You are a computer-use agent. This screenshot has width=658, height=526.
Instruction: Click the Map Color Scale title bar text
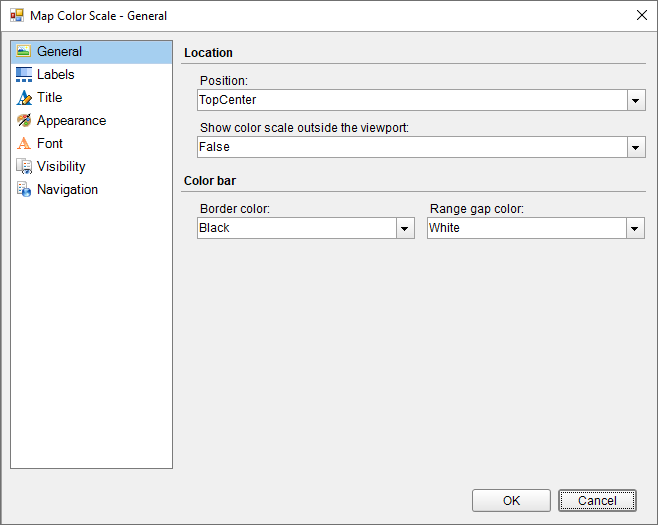99,16
